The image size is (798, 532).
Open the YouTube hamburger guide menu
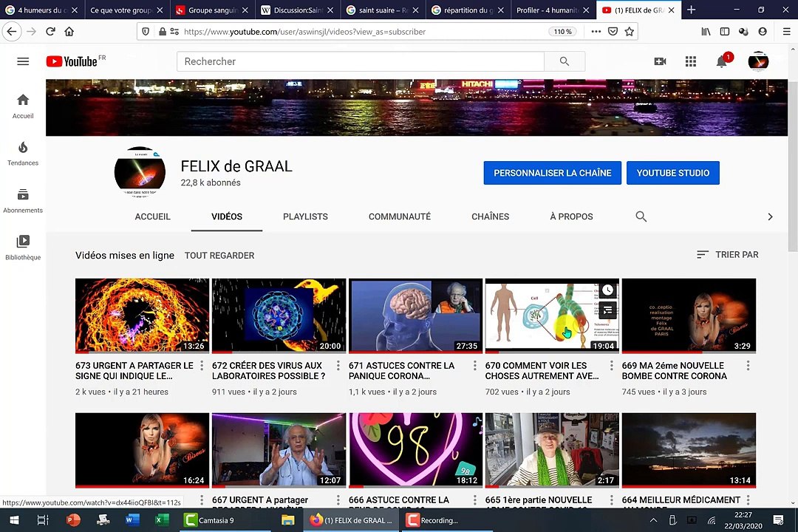[x=23, y=61]
